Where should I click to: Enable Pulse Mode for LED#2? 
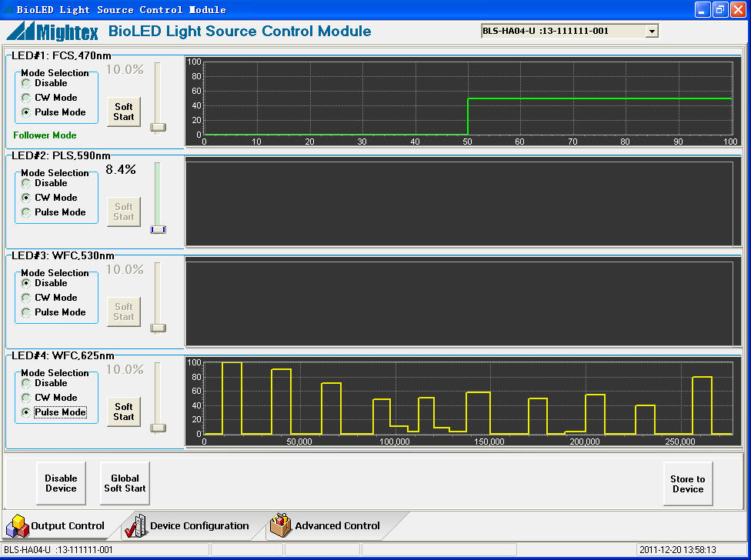(25, 212)
